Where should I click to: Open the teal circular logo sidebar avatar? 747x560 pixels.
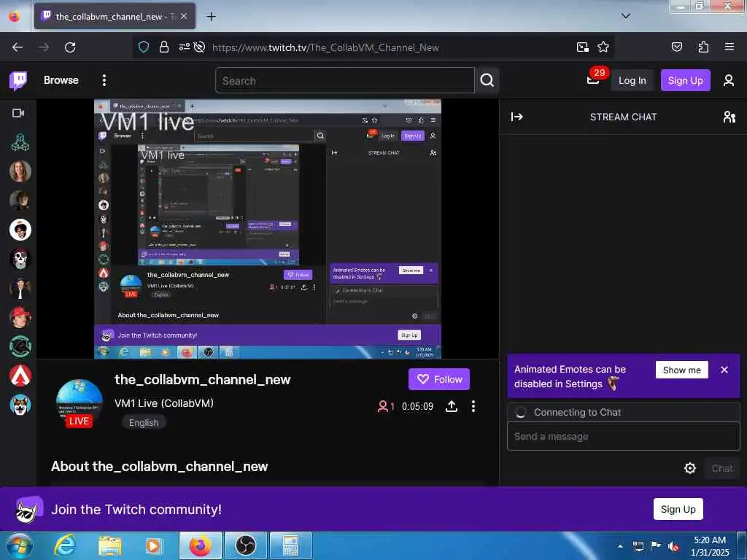(x=20, y=346)
